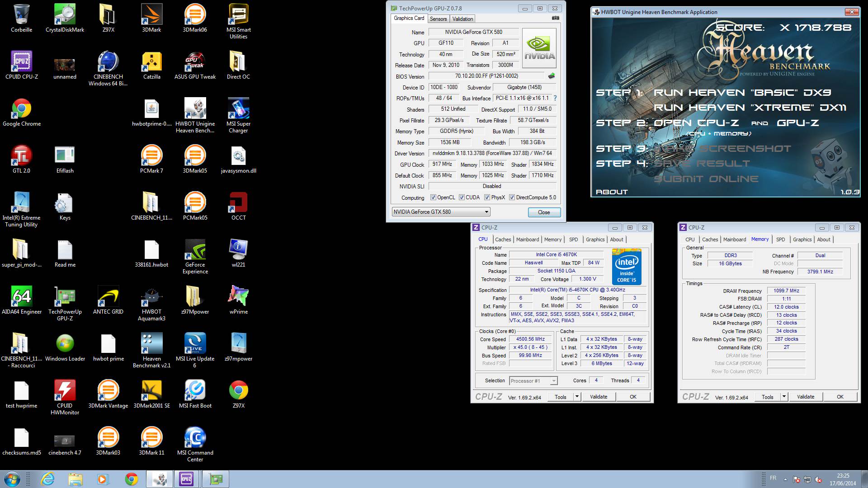
Task: Click the FR language indicator in the taskbar
Action: (773, 478)
